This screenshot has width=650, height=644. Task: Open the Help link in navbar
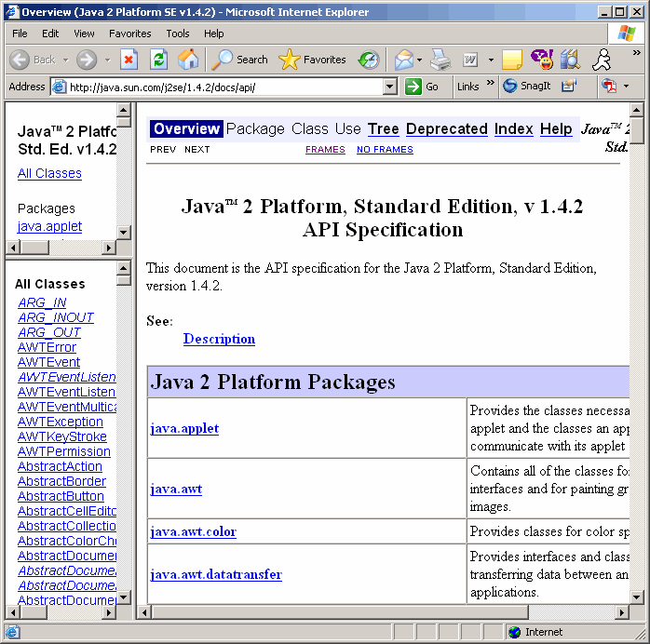(556, 128)
